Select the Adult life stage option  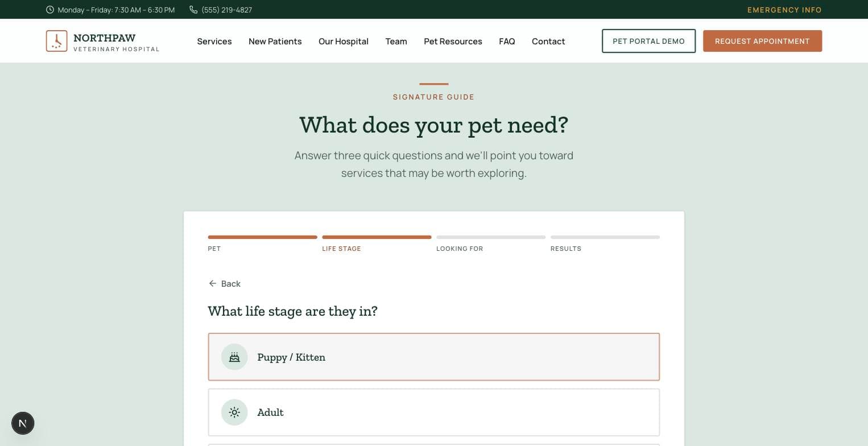click(x=434, y=412)
